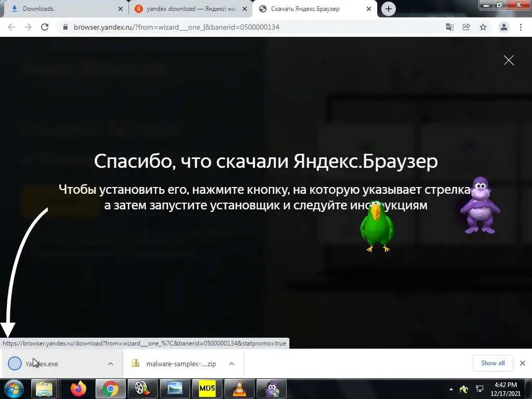Open the purple Bonzi taskbar icon
This screenshot has width=532, height=399.
tap(271, 389)
